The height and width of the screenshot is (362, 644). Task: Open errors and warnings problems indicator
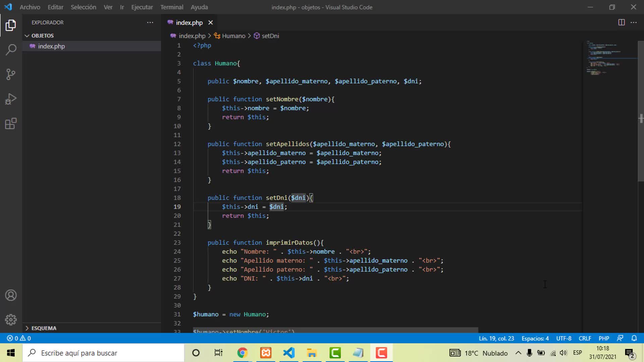pos(19,338)
